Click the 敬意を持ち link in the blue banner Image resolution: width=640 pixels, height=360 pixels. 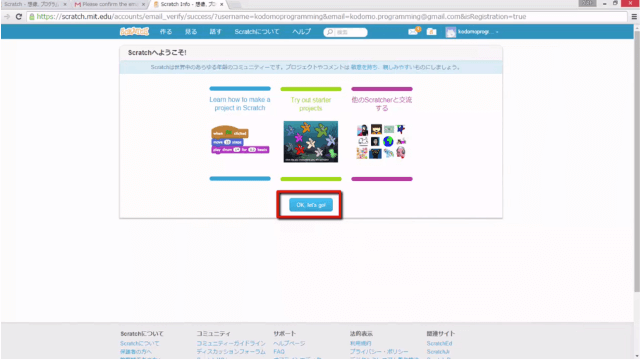click(364, 67)
